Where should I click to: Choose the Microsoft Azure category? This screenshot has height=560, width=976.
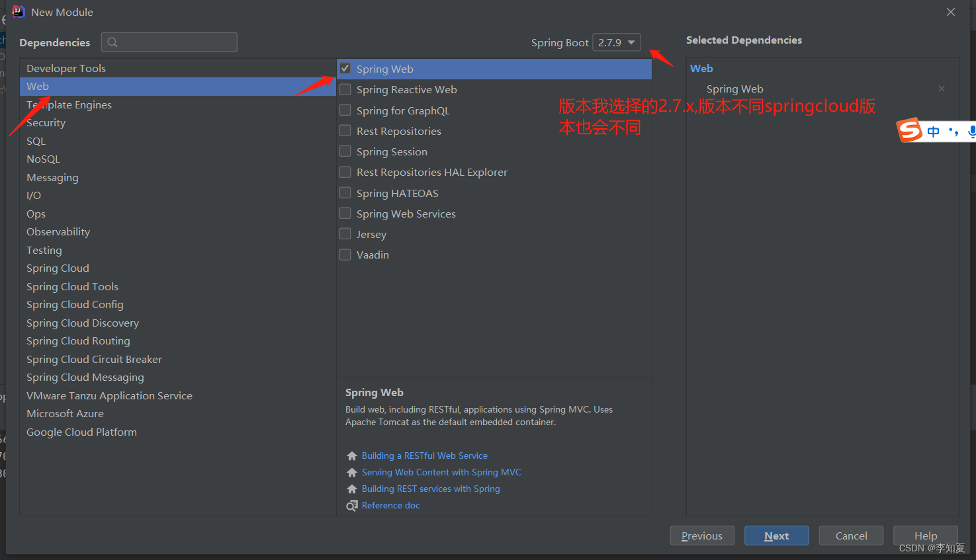click(x=178, y=414)
